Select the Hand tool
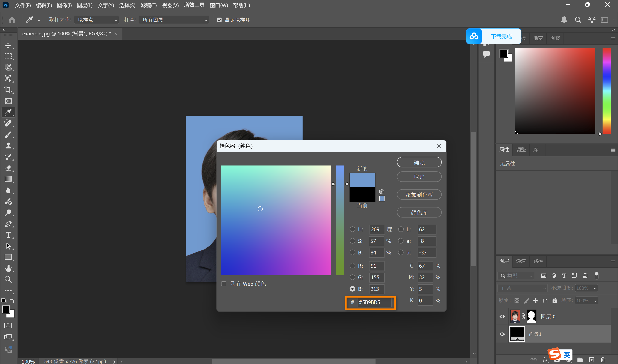The width and height of the screenshot is (618, 364). point(8,268)
